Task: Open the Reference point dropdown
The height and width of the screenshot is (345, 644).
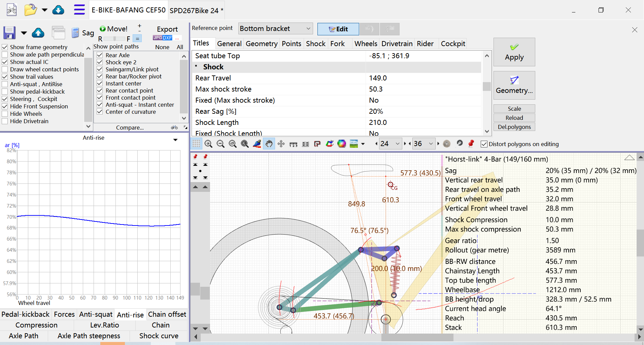Action: [275, 29]
